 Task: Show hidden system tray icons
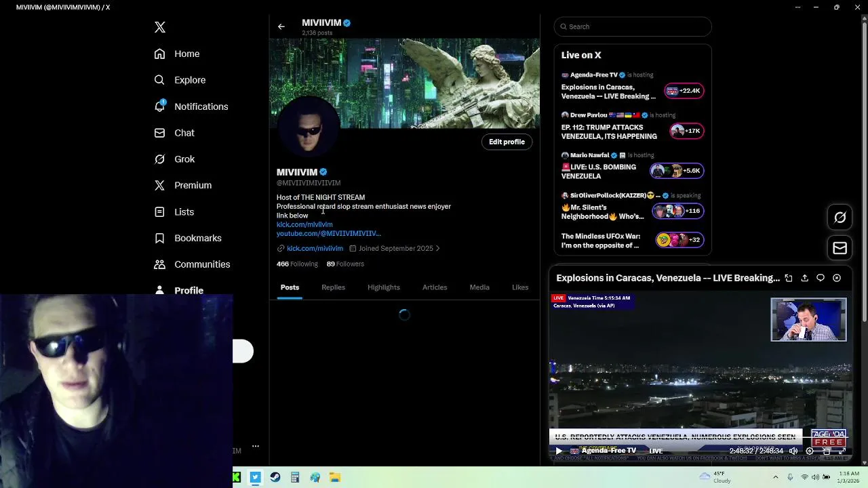[776, 477]
